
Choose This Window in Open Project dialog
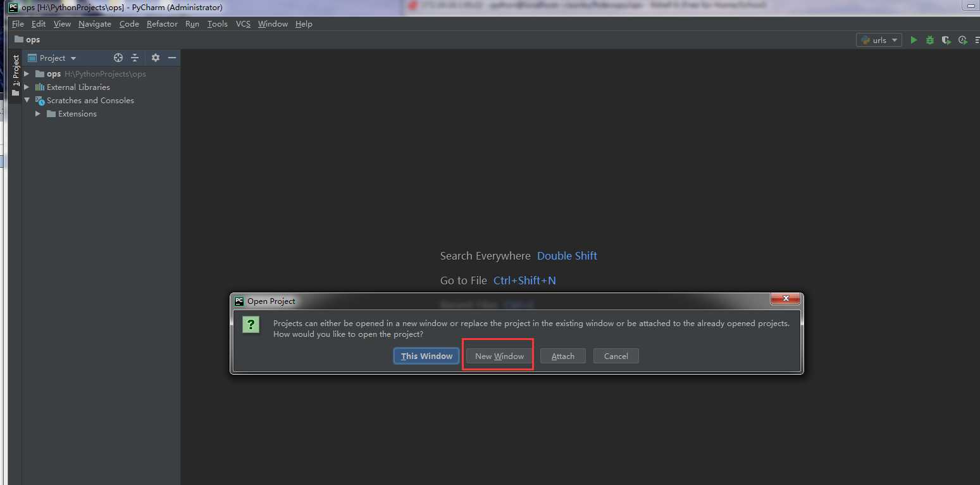(x=426, y=356)
